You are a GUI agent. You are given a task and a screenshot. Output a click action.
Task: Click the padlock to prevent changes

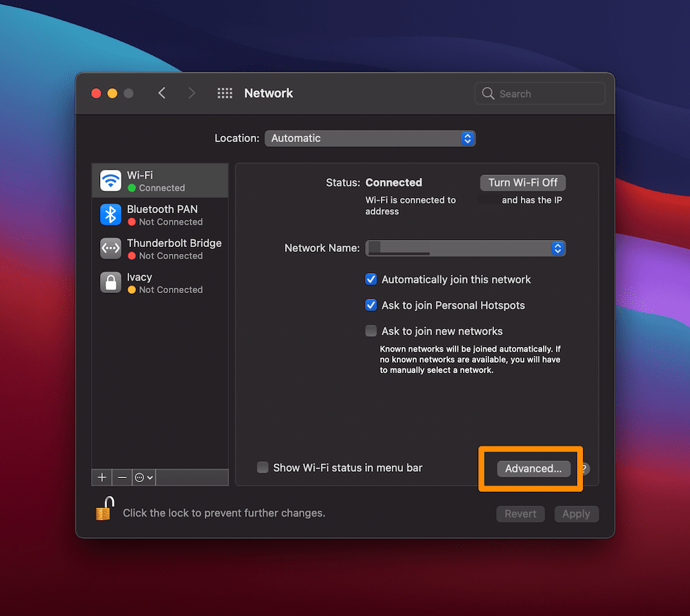coord(105,508)
